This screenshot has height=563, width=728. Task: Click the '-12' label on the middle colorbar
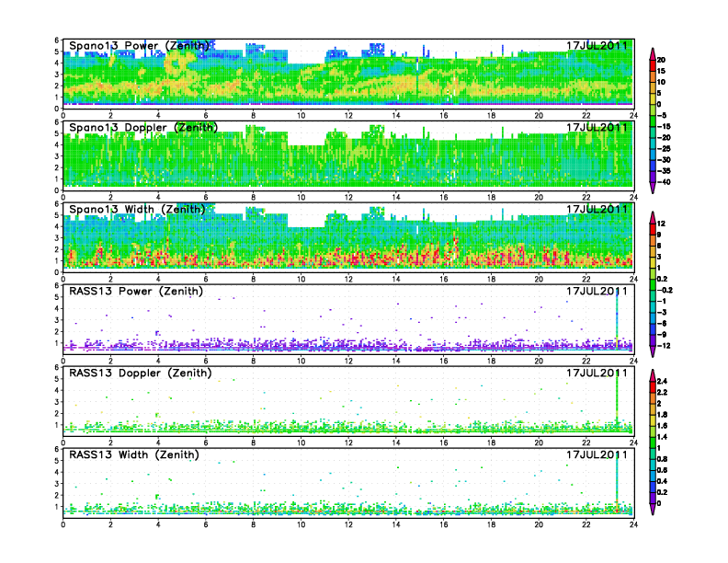point(664,346)
